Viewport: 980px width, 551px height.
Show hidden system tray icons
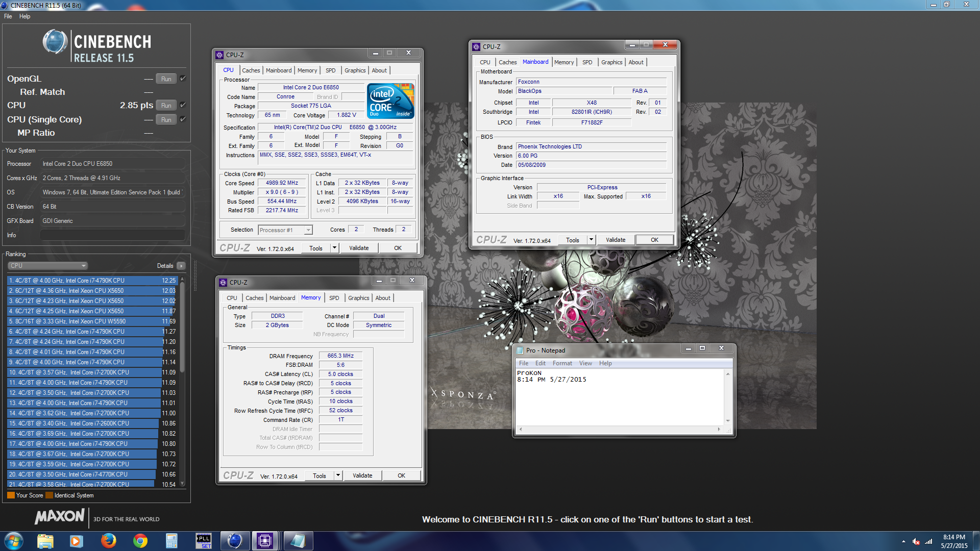pyautogui.click(x=903, y=541)
